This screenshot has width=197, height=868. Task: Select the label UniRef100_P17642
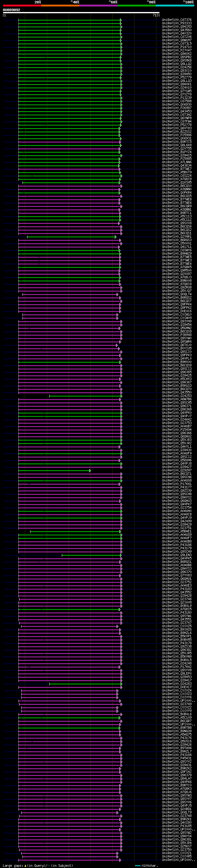177,667
